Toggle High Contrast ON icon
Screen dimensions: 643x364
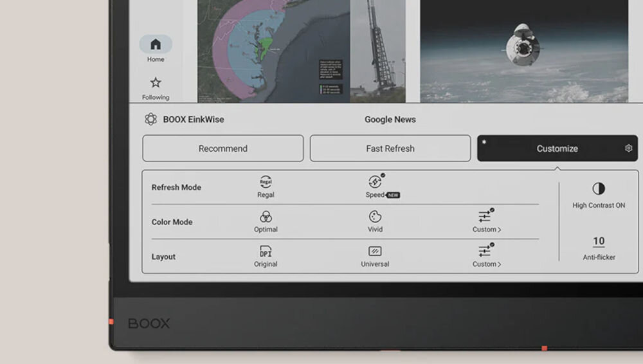[x=599, y=189]
